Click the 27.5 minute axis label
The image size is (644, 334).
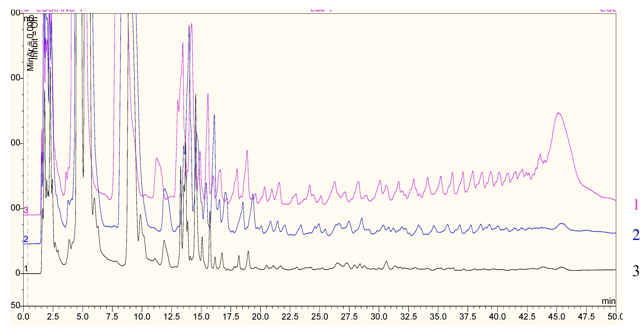[349, 317]
